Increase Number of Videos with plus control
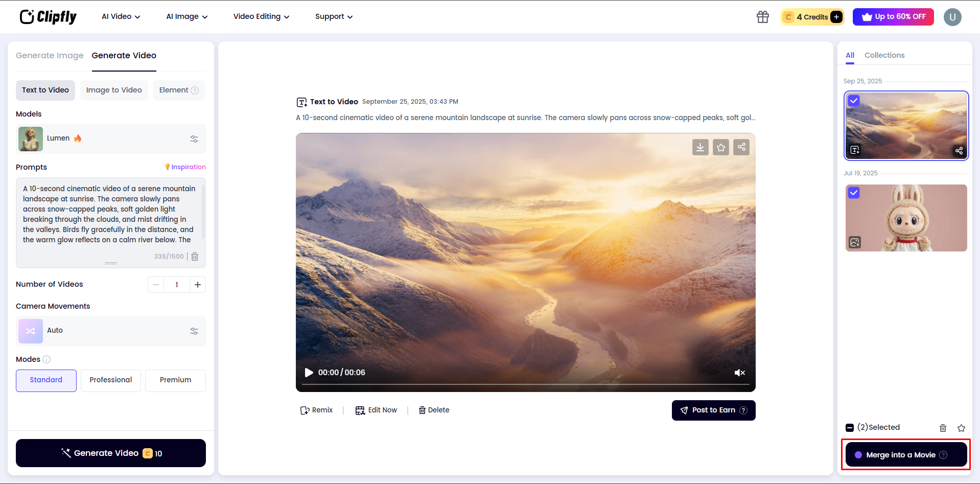This screenshot has height=484, width=980. [x=198, y=285]
